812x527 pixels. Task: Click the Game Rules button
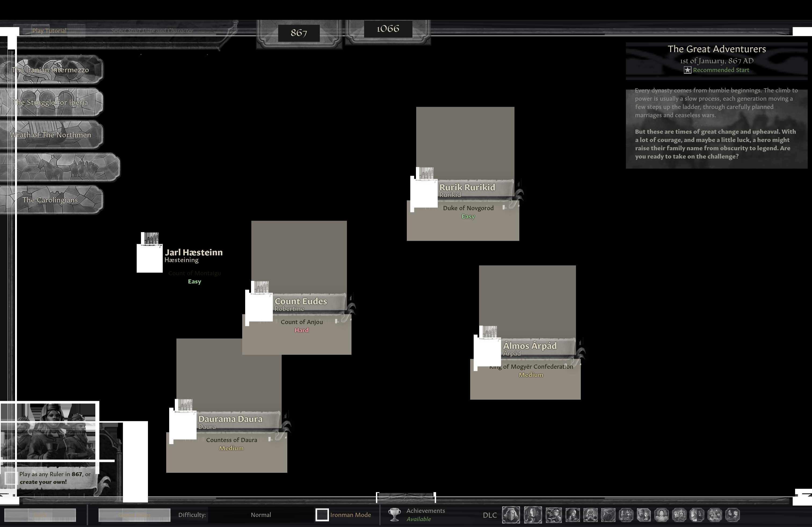(134, 515)
